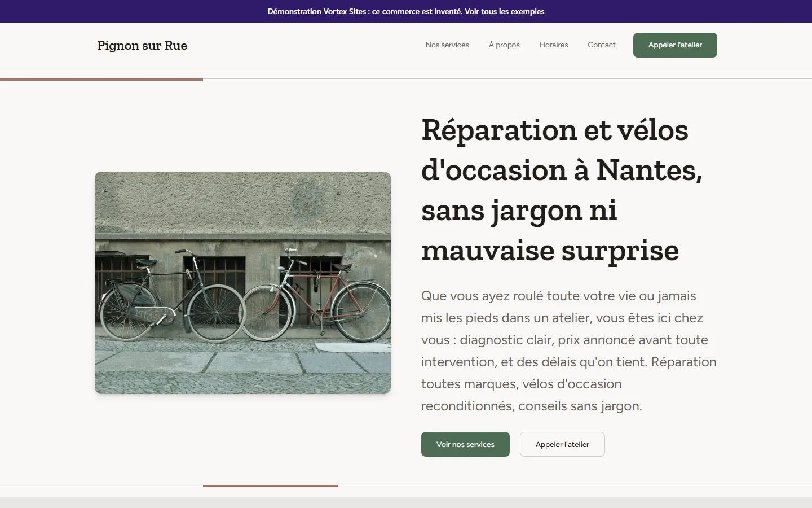Go to the À propos section
812x508 pixels.
(x=504, y=45)
